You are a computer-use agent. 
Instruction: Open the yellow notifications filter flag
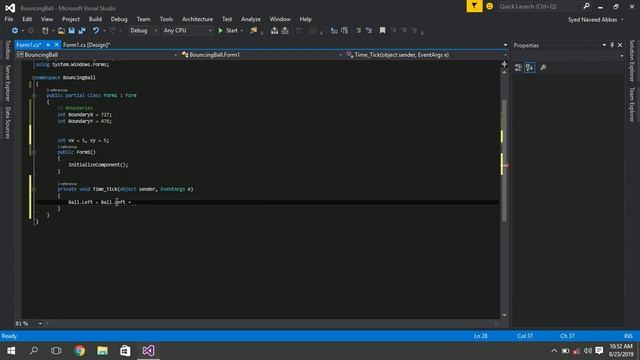point(474,6)
